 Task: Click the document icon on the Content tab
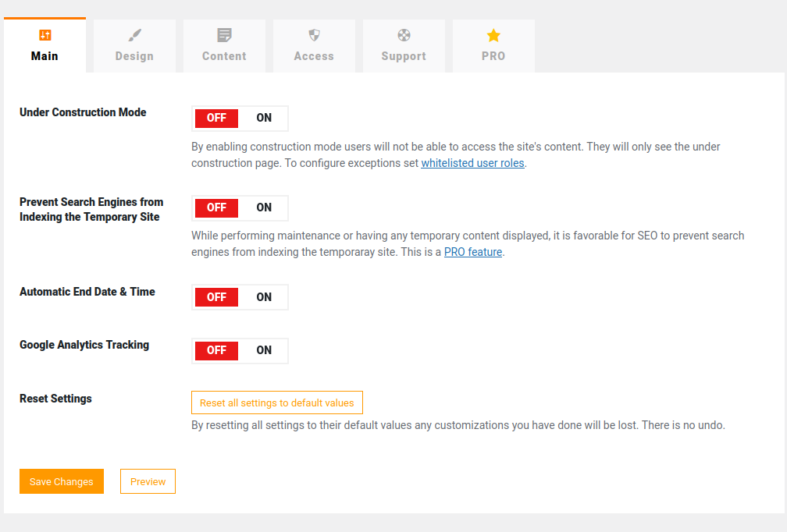coord(224,35)
